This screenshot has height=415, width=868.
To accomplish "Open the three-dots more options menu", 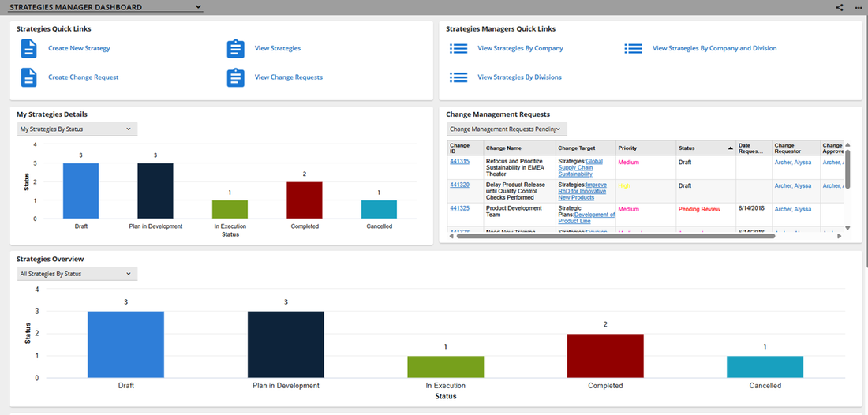I will coord(858,8).
